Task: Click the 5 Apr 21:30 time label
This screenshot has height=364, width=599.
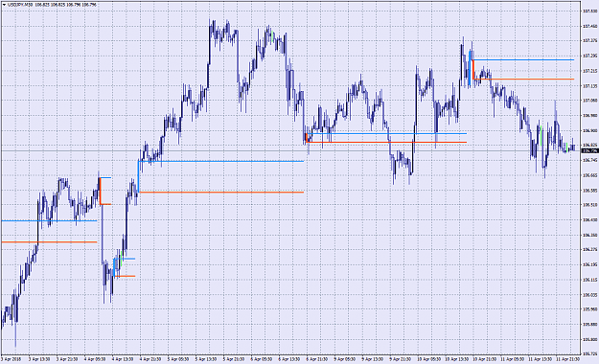Action: [234, 359]
